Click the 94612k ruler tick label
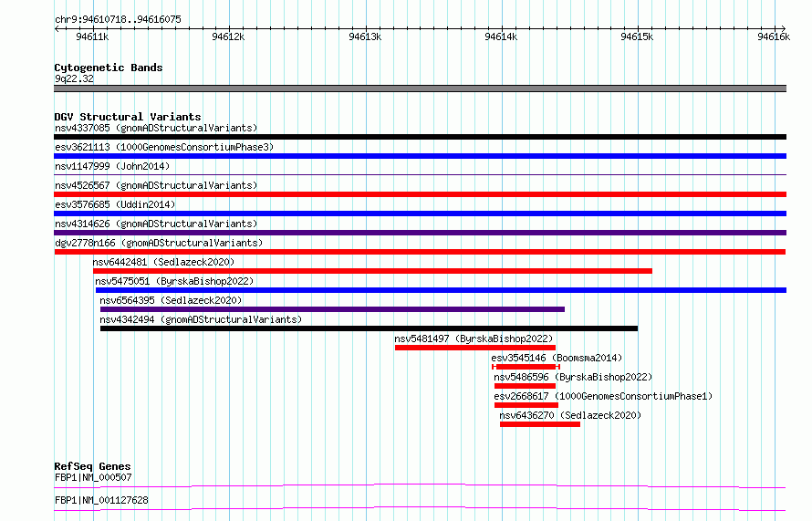Image resolution: width=812 pixels, height=521 pixels. (228, 36)
